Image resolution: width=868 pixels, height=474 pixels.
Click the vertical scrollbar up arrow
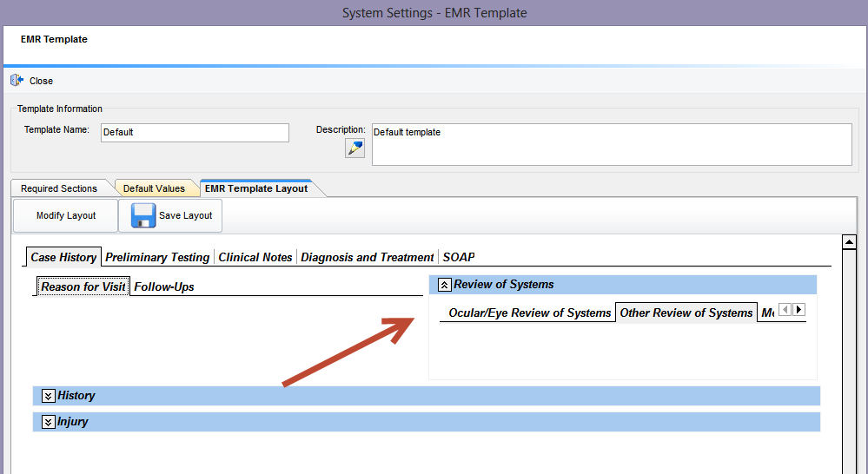[x=849, y=242]
